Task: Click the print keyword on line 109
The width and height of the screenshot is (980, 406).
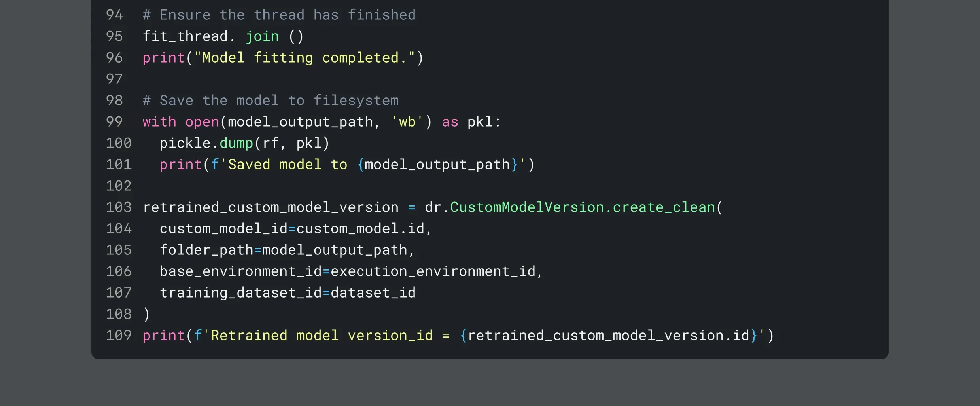Action: (x=164, y=336)
